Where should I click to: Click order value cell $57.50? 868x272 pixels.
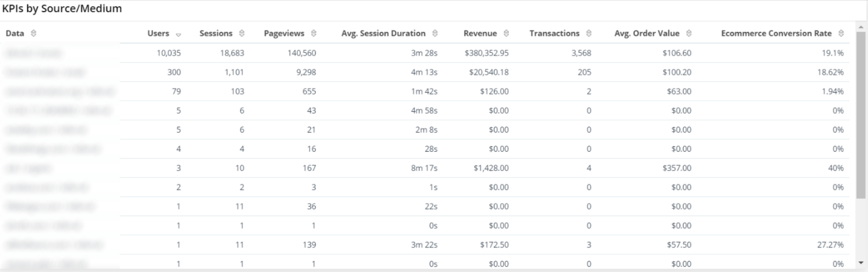point(679,244)
